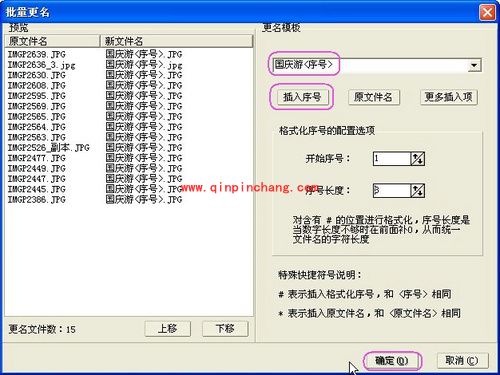Select file IMGP2477.JPG in list
This screenshot has height=375, width=500.
click(37, 158)
